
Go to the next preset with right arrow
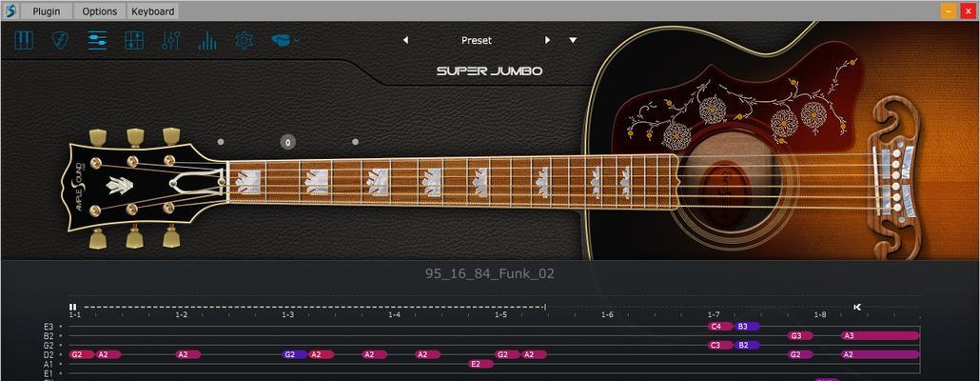point(547,40)
